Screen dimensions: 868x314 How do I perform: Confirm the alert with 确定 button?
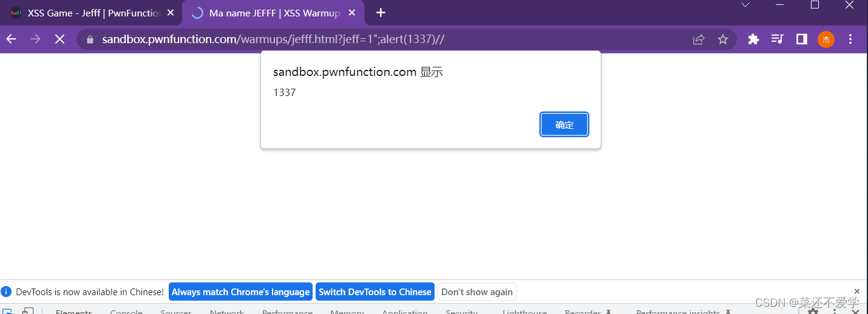click(x=564, y=125)
